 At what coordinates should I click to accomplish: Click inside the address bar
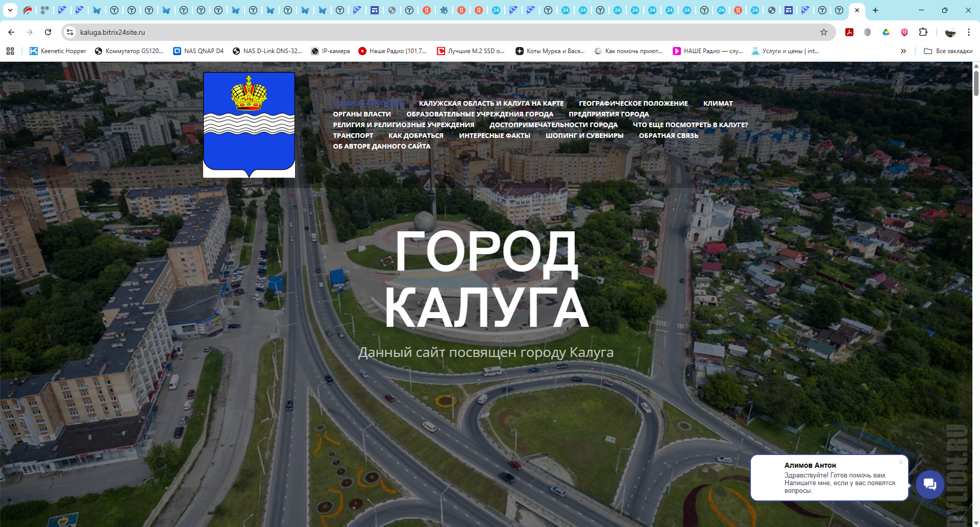pyautogui.click(x=204, y=32)
